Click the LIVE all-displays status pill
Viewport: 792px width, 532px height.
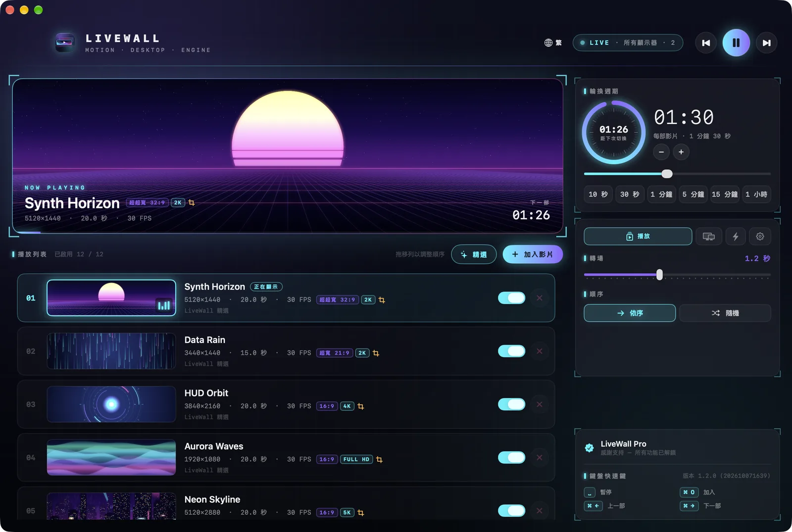tap(628, 43)
